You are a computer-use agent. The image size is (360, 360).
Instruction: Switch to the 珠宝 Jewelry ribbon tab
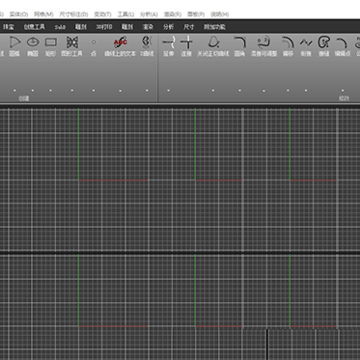(x=8, y=27)
